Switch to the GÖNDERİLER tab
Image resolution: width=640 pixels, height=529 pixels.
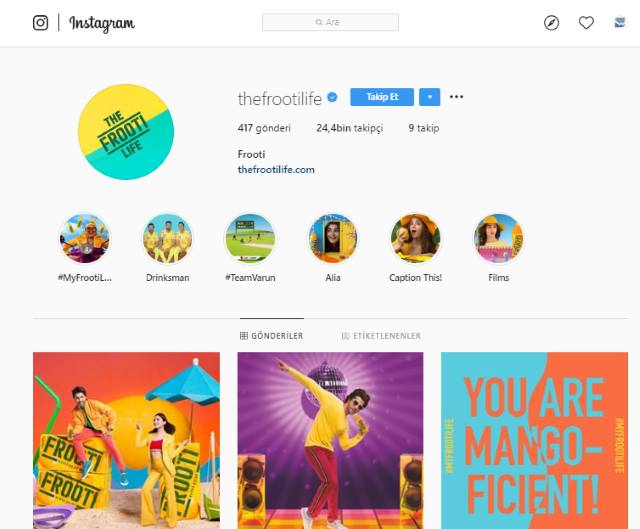pyautogui.click(x=271, y=336)
